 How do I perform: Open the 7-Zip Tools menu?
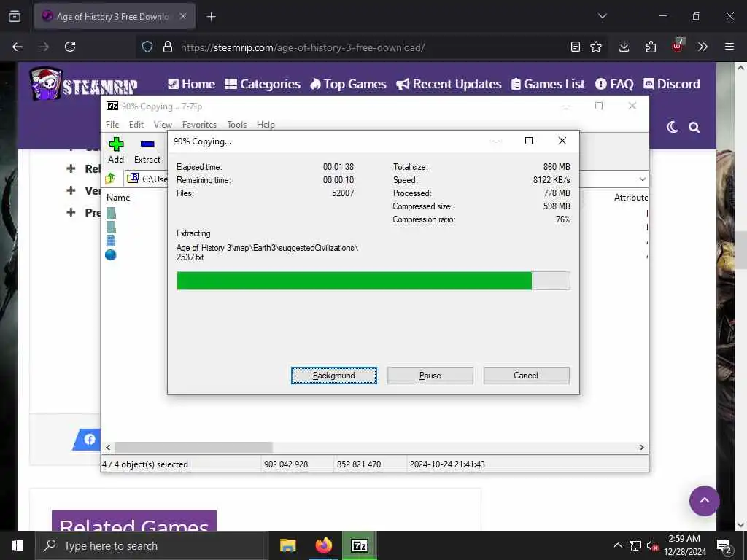tap(237, 124)
